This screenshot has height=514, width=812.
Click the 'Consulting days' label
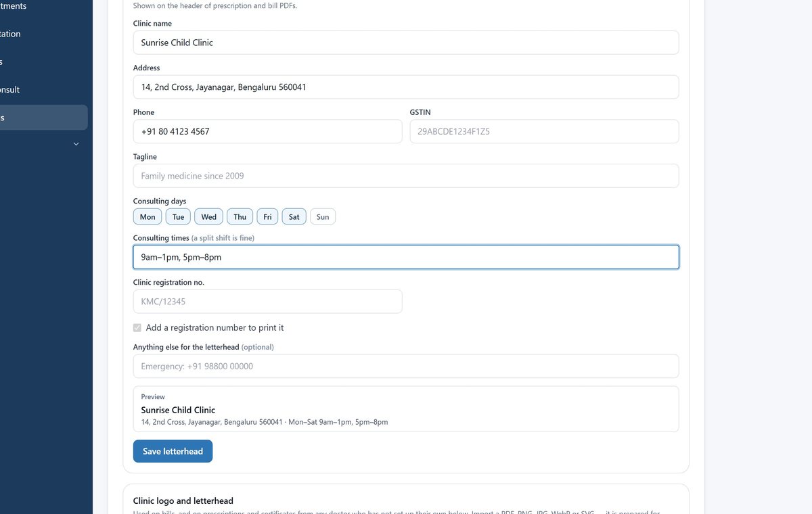pyautogui.click(x=160, y=201)
